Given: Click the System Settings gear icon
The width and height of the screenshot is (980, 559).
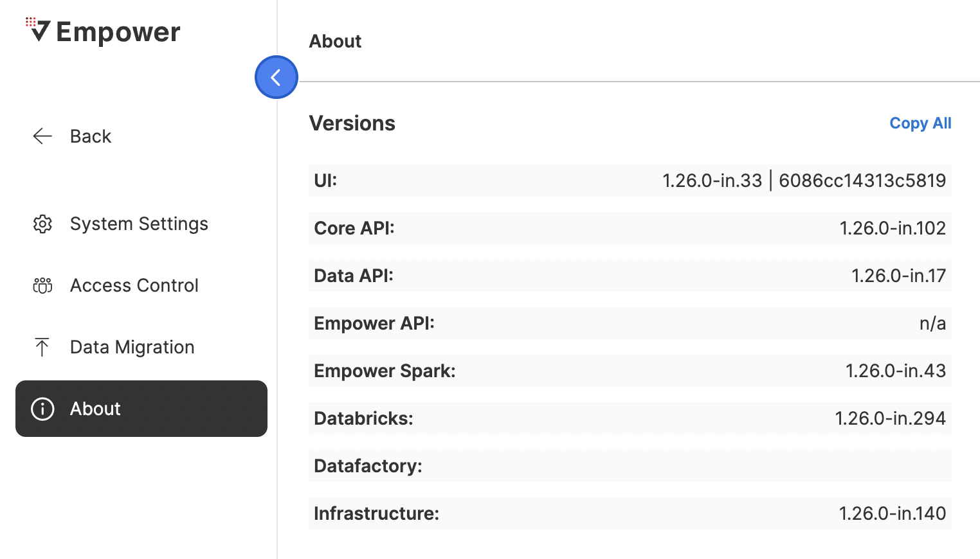Looking at the screenshot, I should point(42,224).
